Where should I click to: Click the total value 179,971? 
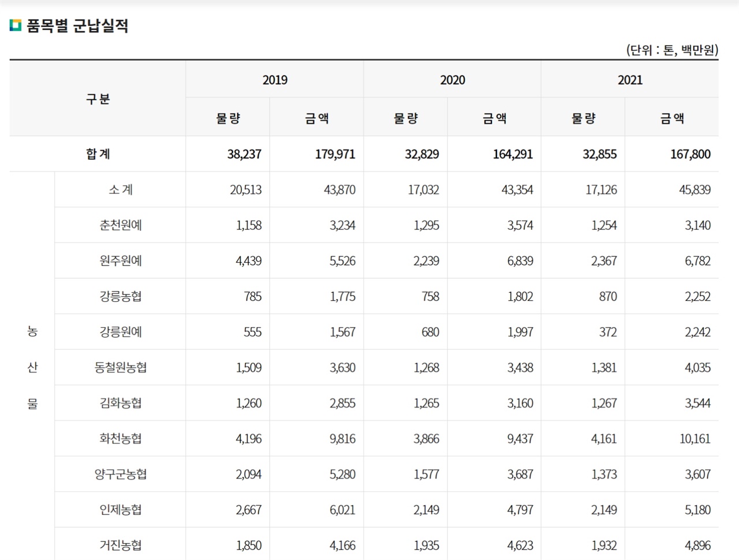pos(335,154)
